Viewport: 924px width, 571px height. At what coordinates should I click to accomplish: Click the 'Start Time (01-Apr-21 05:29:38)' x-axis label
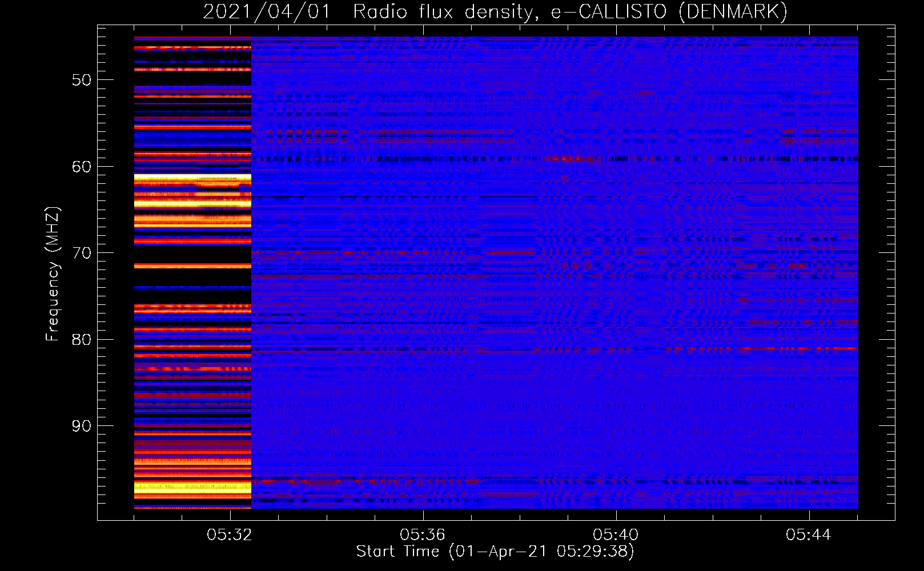tap(495, 552)
